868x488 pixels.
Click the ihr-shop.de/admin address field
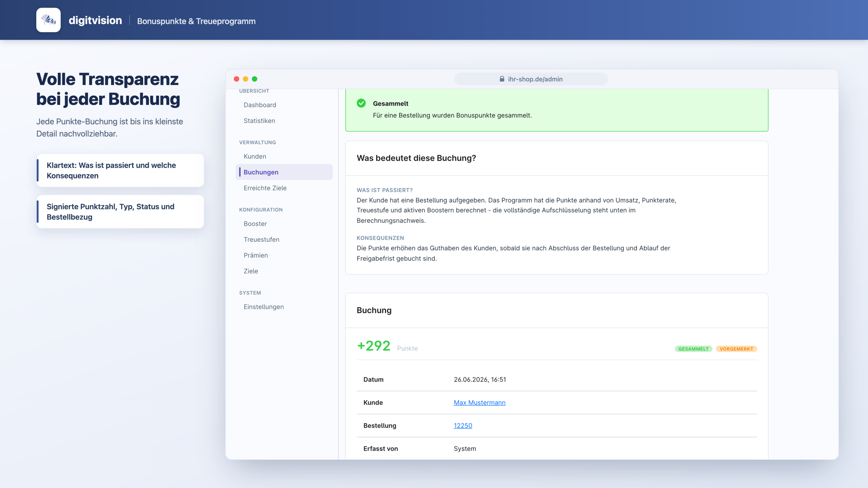click(x=531, y=79)
